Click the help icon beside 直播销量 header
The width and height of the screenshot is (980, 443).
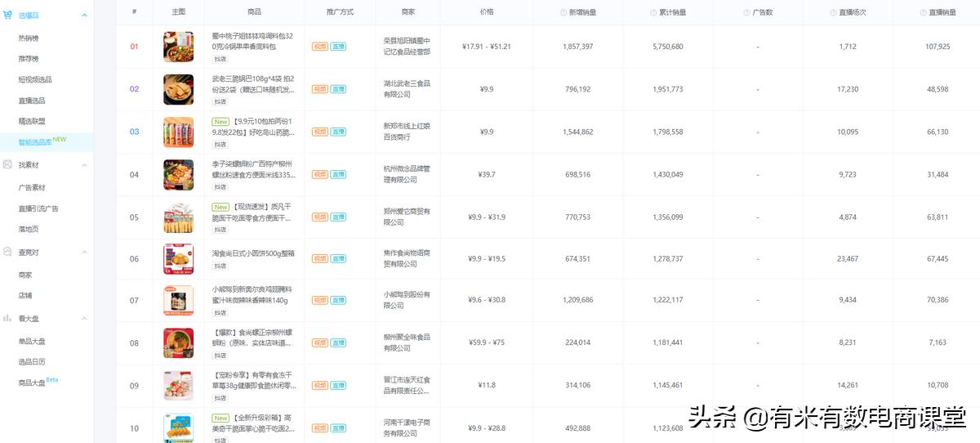point(924,12)
